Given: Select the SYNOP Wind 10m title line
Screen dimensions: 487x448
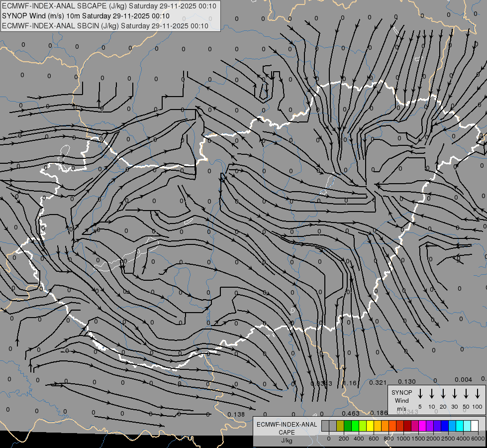Looking at the screenshot, I should (x=86, y=16).
